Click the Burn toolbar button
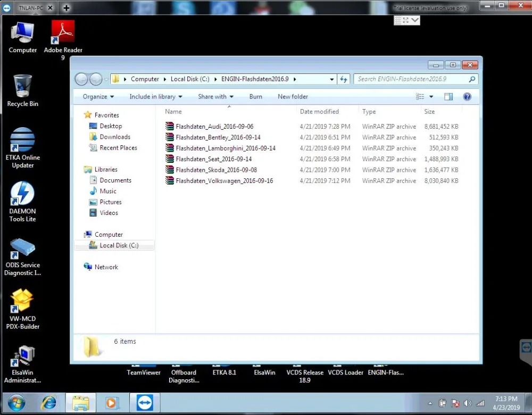Screen dimensions: 532x415 tap(255, 97)
